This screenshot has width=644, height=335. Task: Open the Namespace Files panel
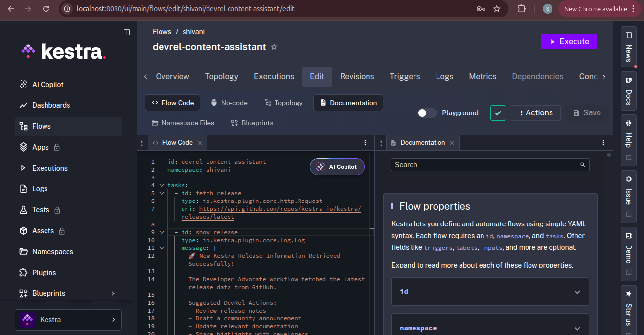coord(183,123)
